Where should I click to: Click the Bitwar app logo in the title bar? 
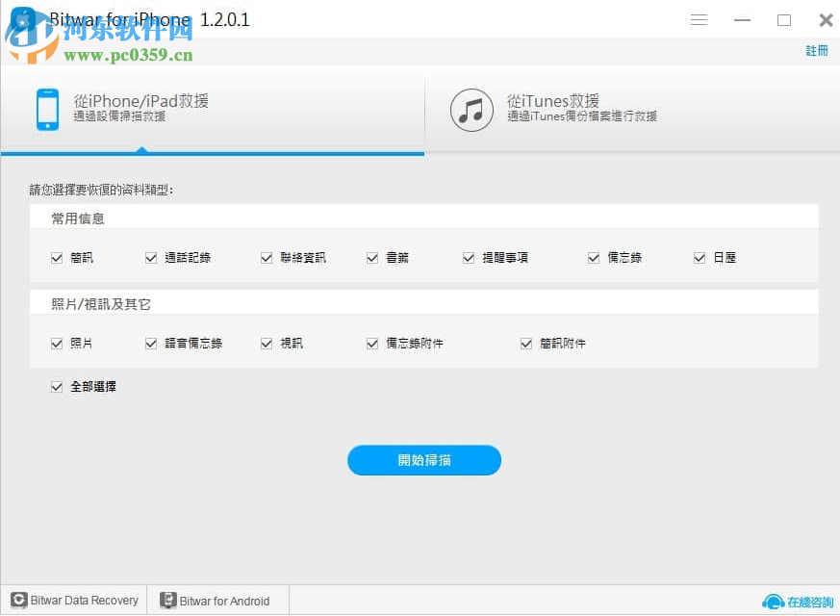pos(21,18)
